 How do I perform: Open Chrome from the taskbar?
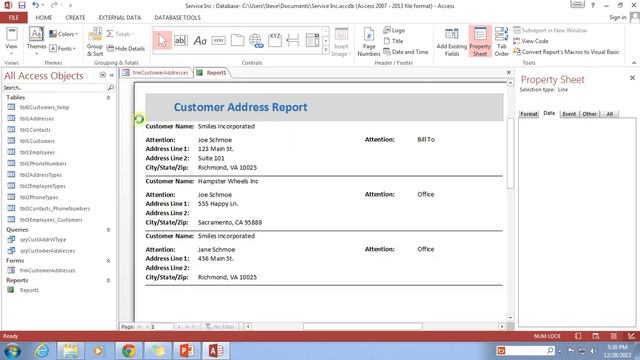(129, 351)
